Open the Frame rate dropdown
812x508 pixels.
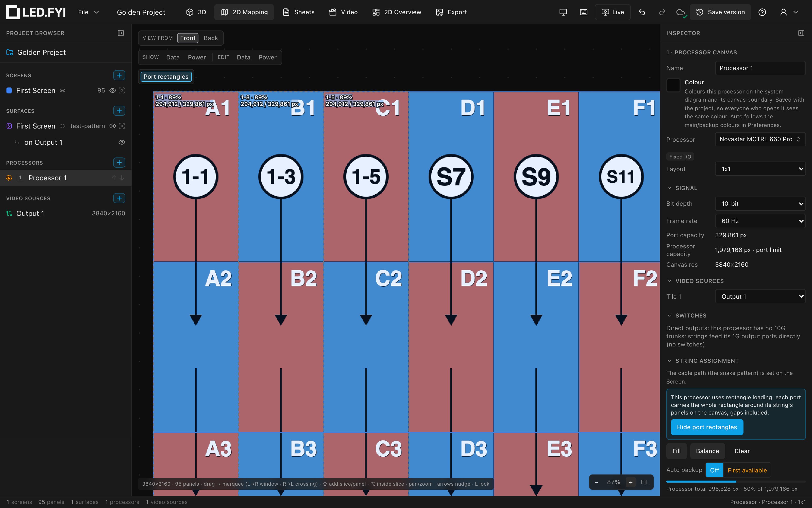coord(760,221)
